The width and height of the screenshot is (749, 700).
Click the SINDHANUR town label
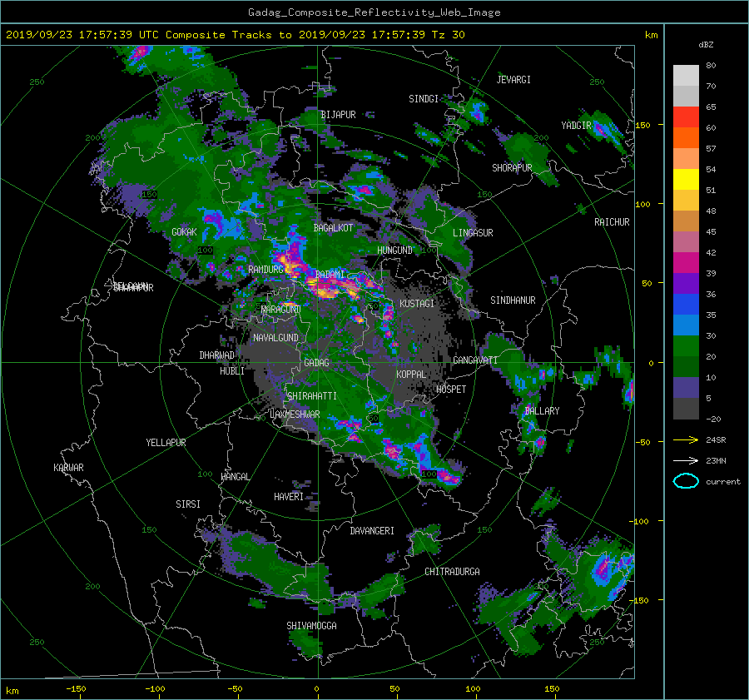pos(513,300)
